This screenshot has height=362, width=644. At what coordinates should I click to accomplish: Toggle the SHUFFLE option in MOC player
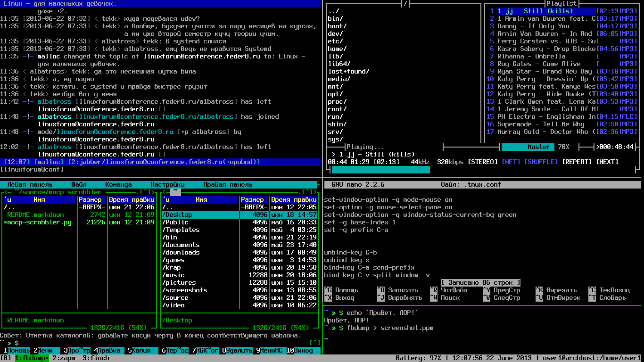coord(541,162)
